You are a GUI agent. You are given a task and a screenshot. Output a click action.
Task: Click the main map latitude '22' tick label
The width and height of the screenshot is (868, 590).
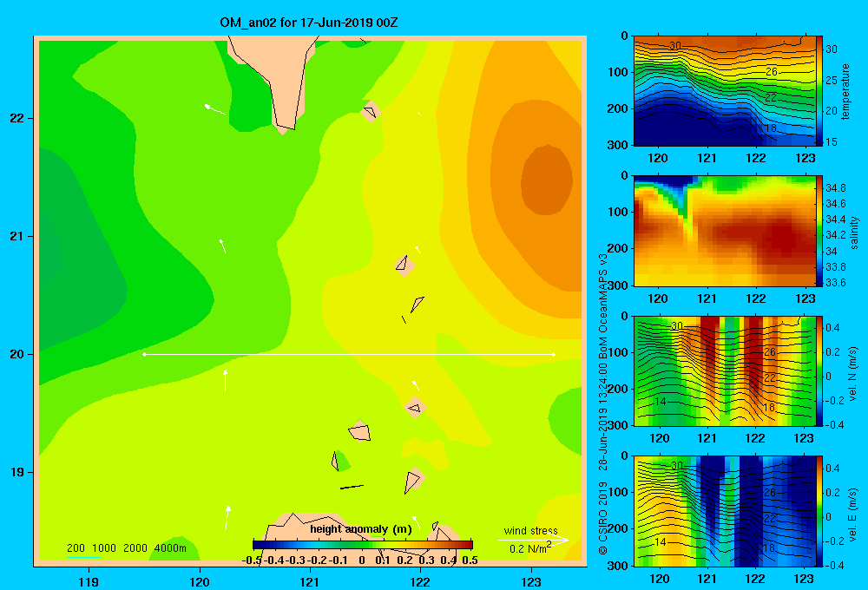[x=16, y=118]
